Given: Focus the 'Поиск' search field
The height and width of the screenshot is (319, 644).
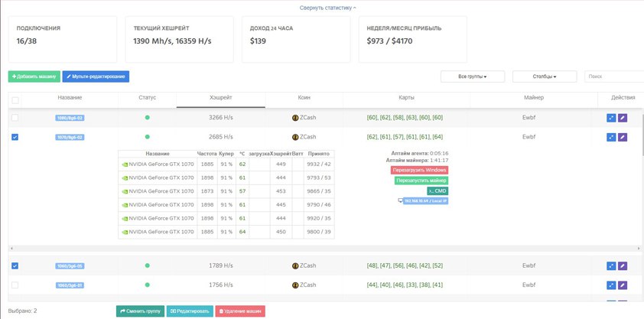Looking at the screenshot, I should tap(613, 76).
